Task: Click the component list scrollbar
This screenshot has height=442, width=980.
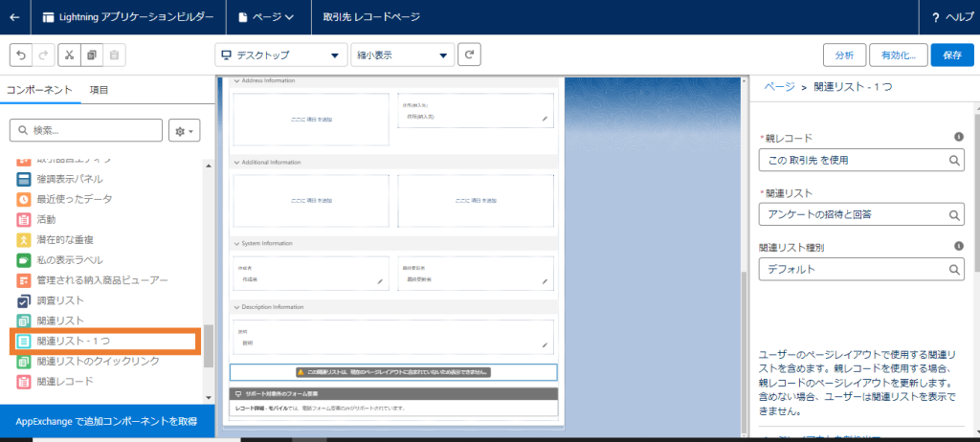Action: coord(209,345)
